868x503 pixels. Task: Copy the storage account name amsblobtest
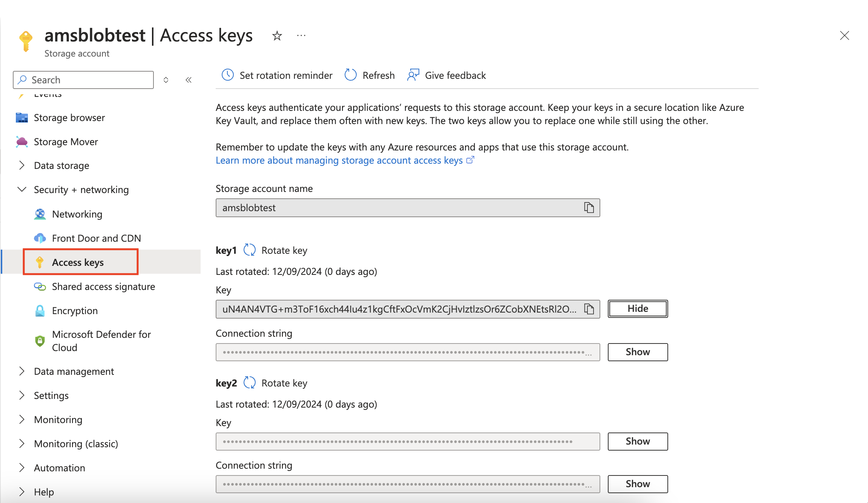tap(589, 208)
